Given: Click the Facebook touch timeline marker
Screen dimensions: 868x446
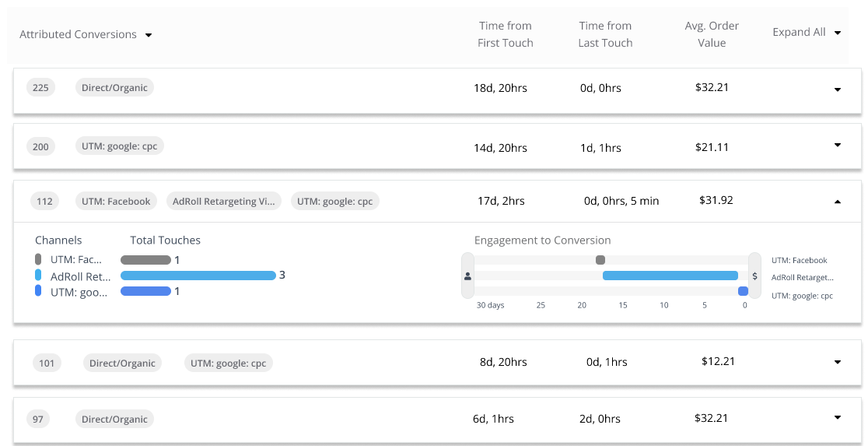Looking at the screenshot, I should (x=600, y=260).
